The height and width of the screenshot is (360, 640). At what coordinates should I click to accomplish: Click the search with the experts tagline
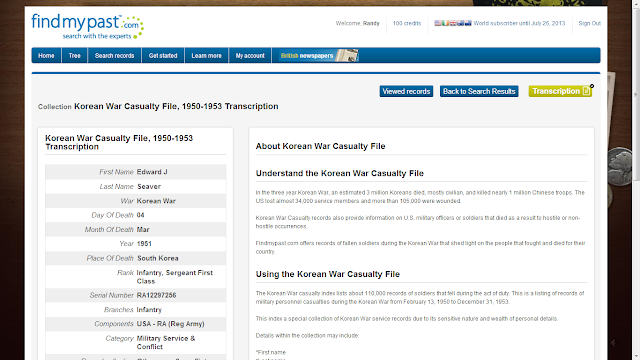(x=97, y=36)
